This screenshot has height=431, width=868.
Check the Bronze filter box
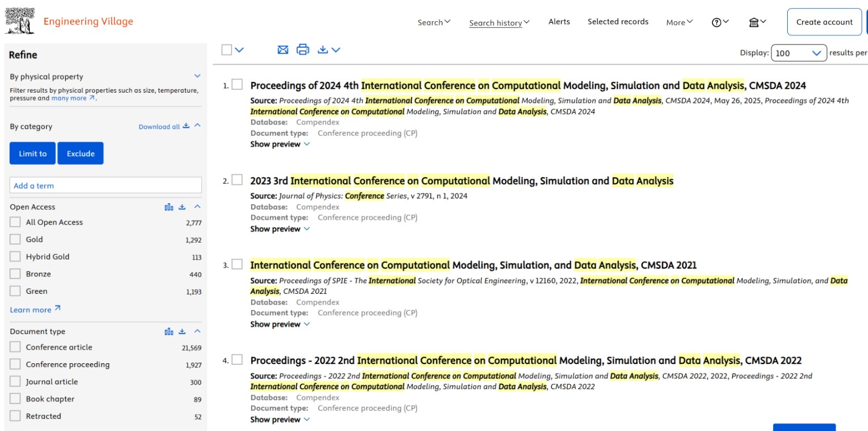[x=15, y=274]
